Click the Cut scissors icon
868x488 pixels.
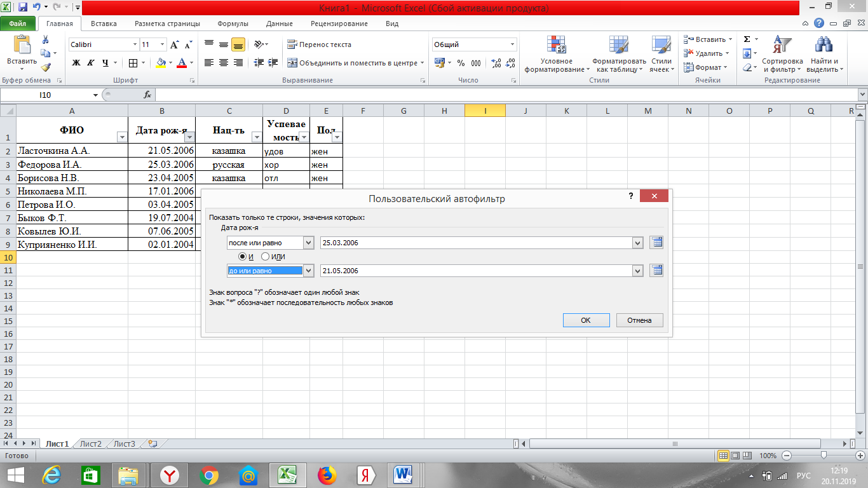[45, 40]
